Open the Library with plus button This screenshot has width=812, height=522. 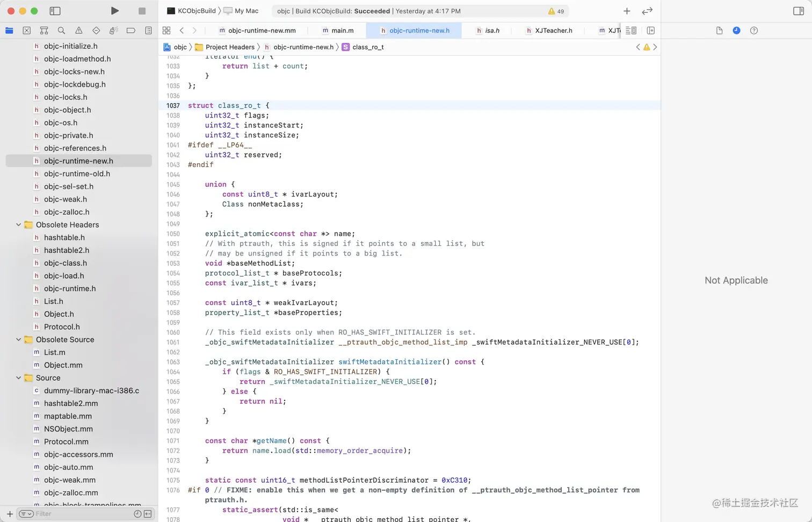point(627,11)
